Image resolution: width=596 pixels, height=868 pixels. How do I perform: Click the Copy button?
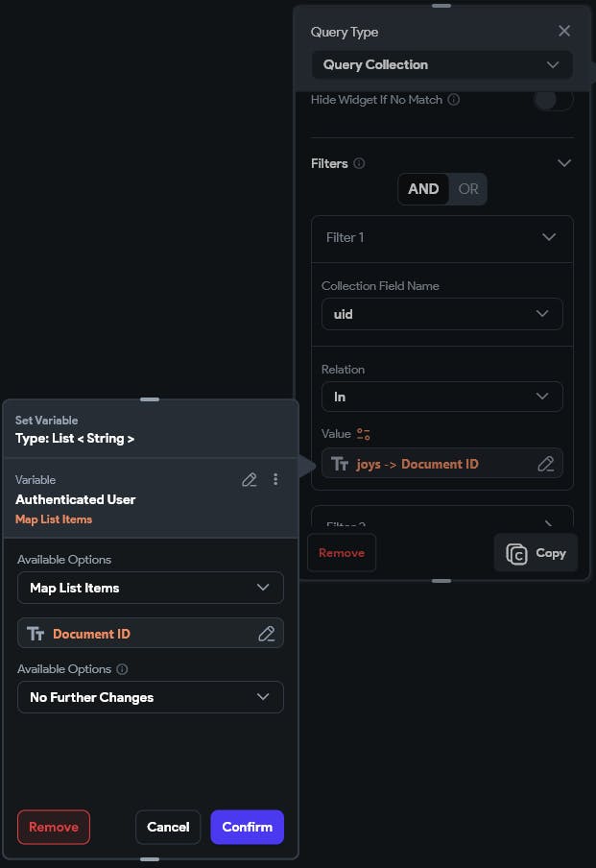536,553
